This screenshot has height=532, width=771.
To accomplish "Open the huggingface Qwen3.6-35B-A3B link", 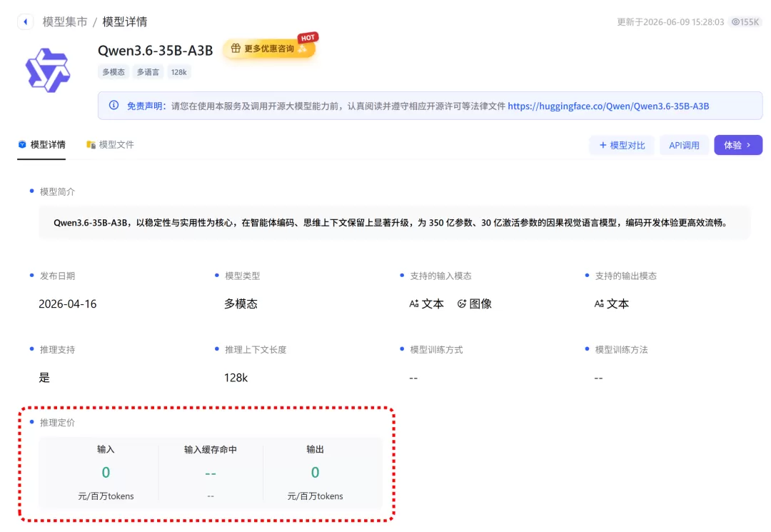I will click(608, 106).
